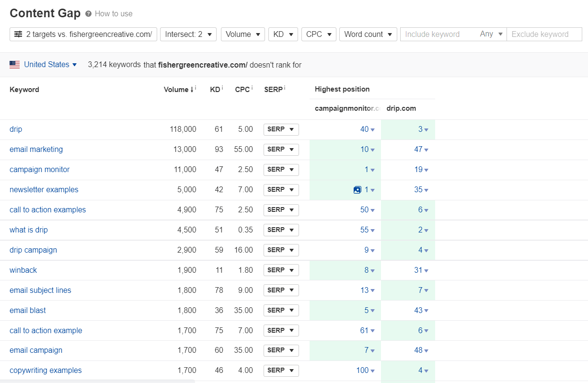Open the copywriting examples keyword link
Screen dimensions: 588x383
tap(46, 371)
